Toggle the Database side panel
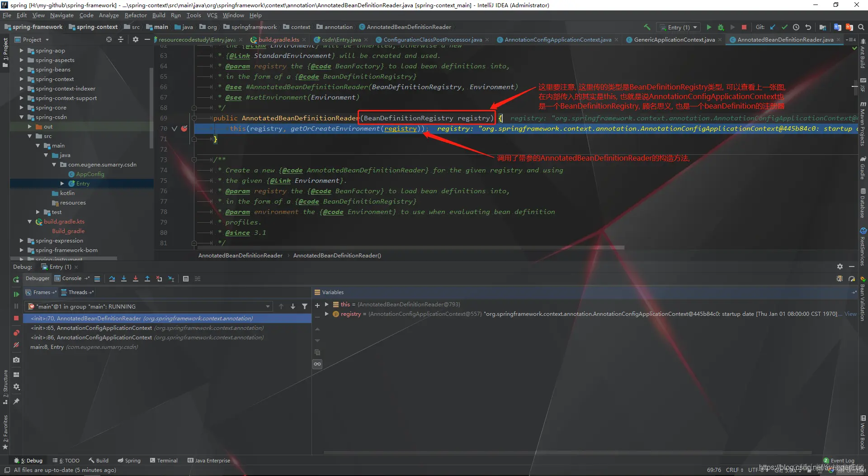Viewport: 868px width, 476px height. pyautogui.click(x=863, y=202)
